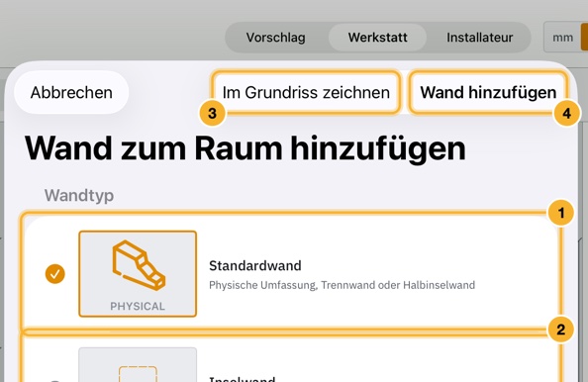Click the 'Wand zum Raum hinzufügen' heading
588x382 pixels.
[x=245, y=148]
